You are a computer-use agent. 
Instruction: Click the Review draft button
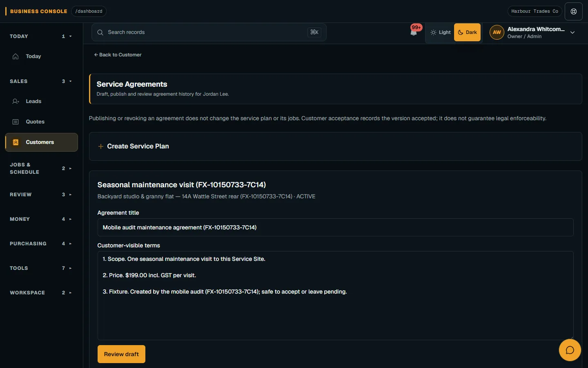coord(121,354)
